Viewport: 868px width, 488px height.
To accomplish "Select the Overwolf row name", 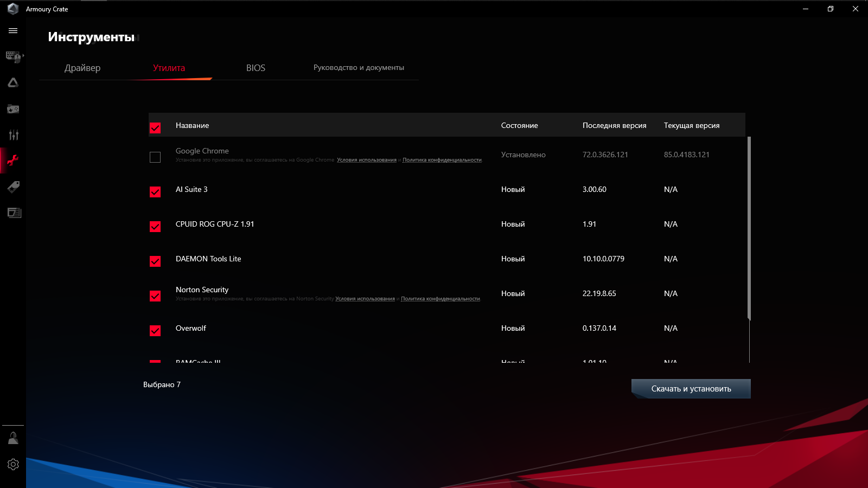I will (191, 328).
